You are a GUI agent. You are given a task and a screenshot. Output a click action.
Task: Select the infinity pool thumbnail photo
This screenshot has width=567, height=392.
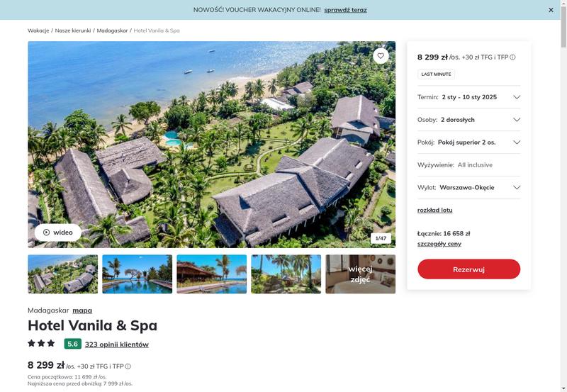point(137,274)
